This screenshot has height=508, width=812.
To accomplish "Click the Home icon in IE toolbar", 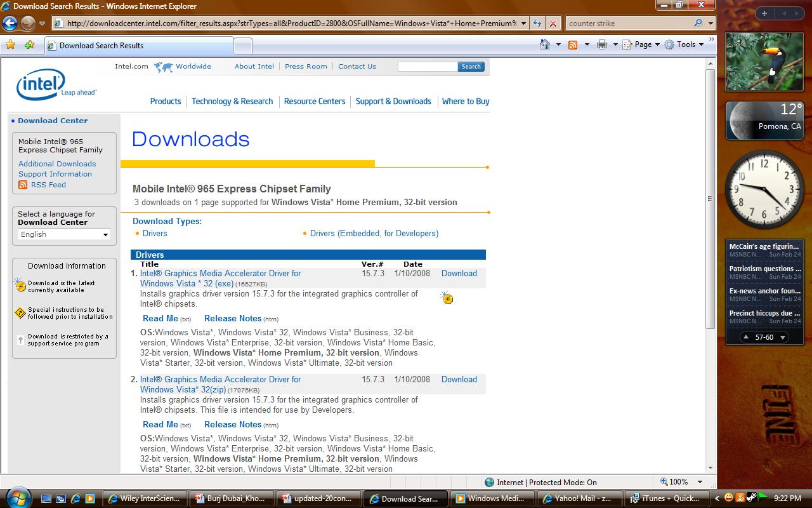I will pos(545,44).
